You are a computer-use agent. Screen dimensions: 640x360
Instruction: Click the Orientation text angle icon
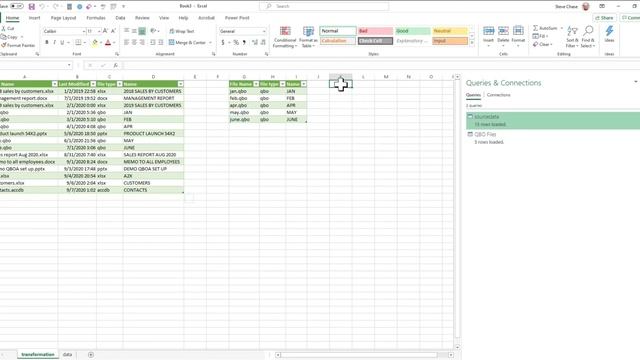[x=153, y=31]
